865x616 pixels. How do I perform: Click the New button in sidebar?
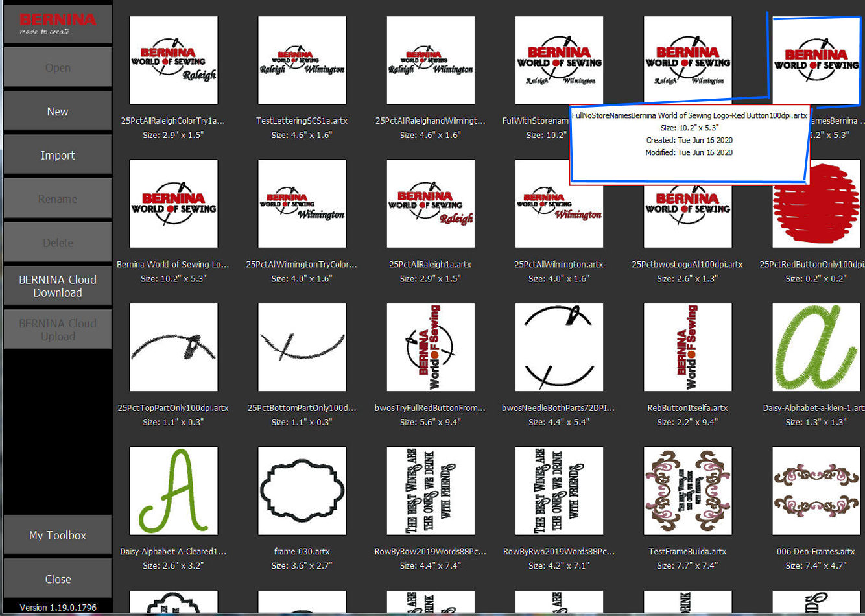click(x=58, y=112)
